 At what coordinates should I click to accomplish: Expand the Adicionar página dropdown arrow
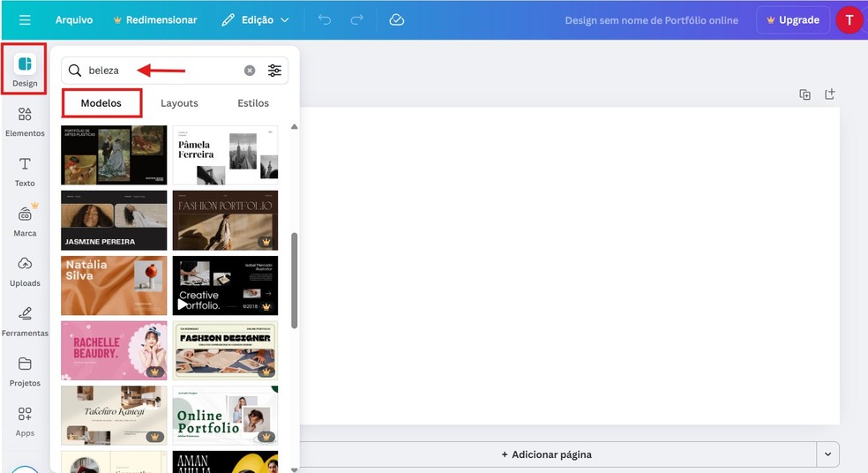(827, 454)
